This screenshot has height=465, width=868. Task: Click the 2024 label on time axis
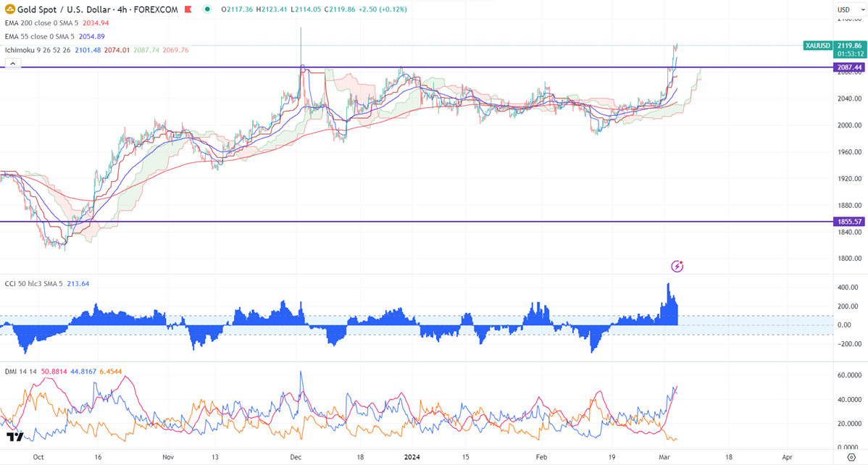point(412,457)
